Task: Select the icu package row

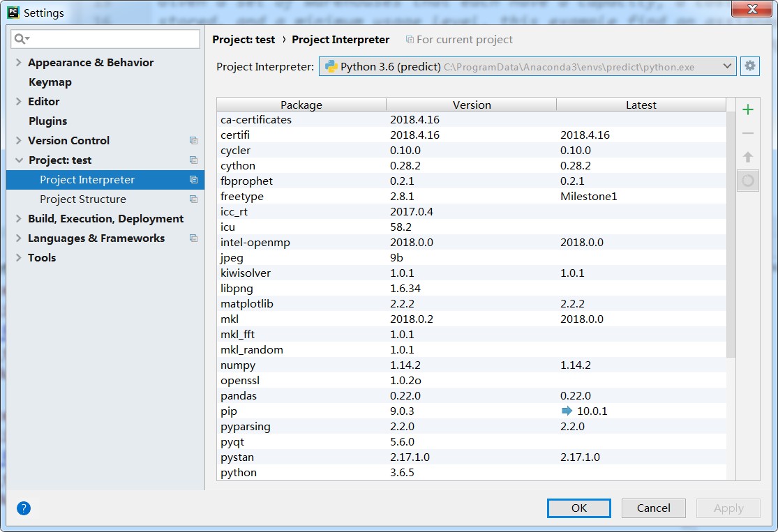Action: point(472,227)
